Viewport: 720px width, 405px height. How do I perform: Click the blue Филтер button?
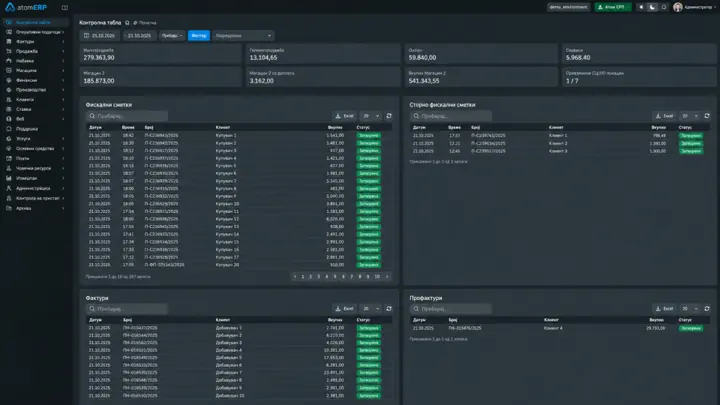(x=199, y=36)
